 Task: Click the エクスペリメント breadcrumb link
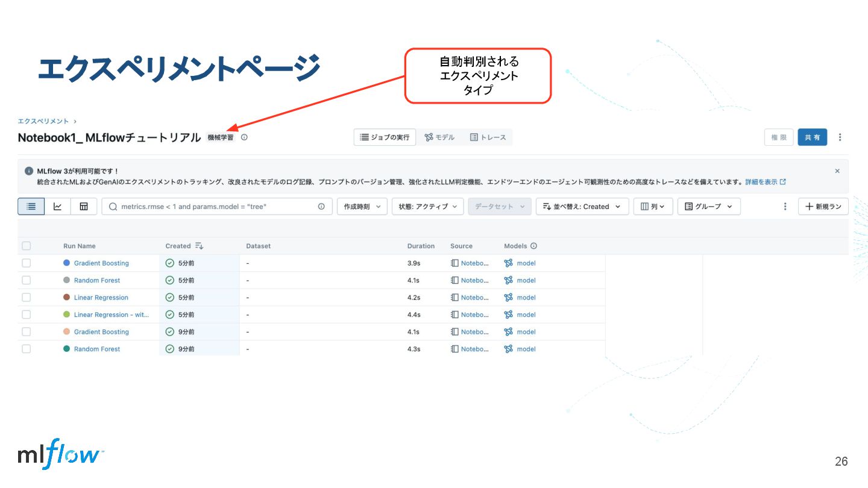[x=43, y=121]
